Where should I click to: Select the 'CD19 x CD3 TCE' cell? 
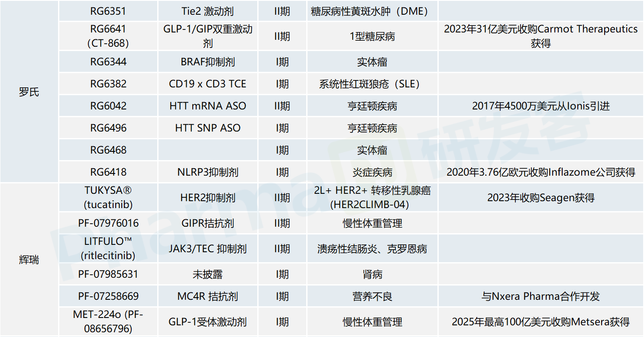tap(208, 84)
